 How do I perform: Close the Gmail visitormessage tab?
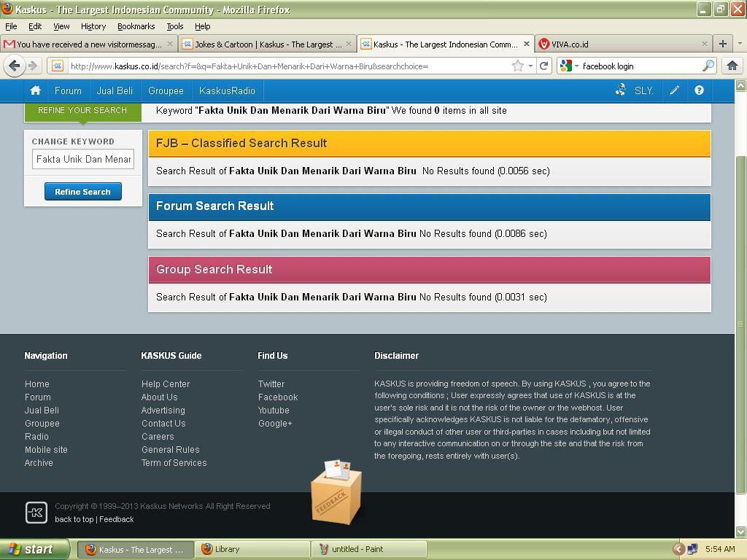tap(169, 44)
